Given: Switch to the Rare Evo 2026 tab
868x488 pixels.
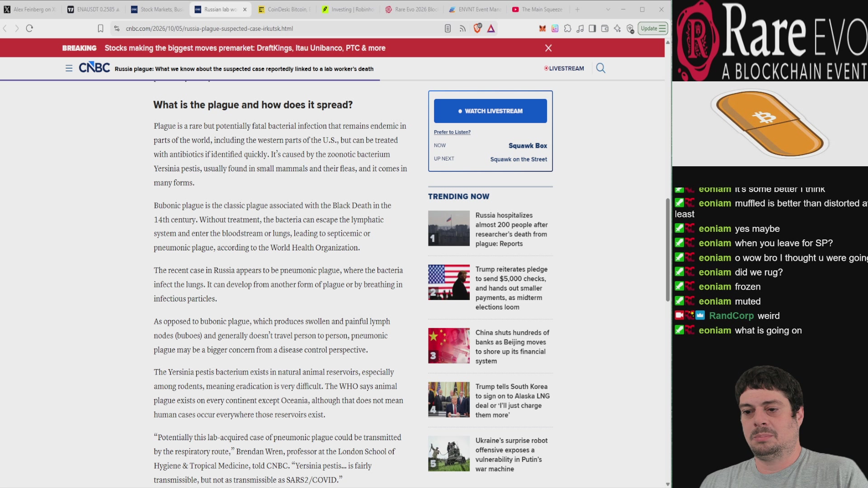Looking at the screenshot, I should 412,9.
